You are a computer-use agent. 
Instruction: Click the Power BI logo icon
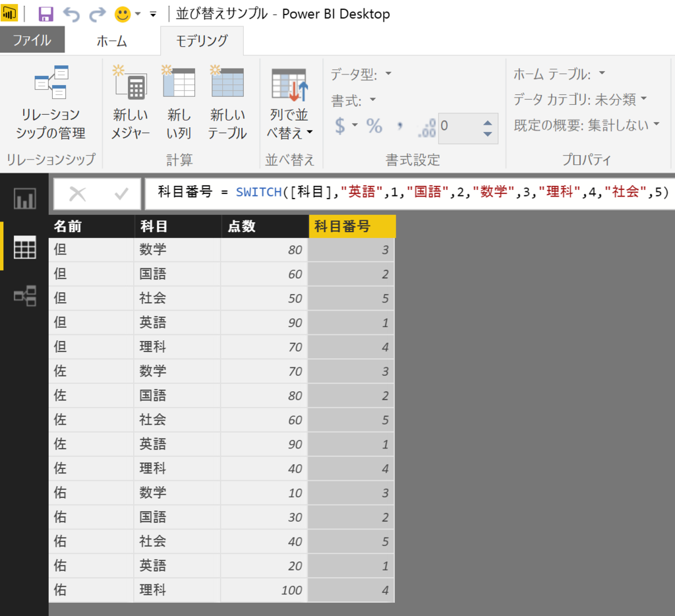[x=9, y=13]
